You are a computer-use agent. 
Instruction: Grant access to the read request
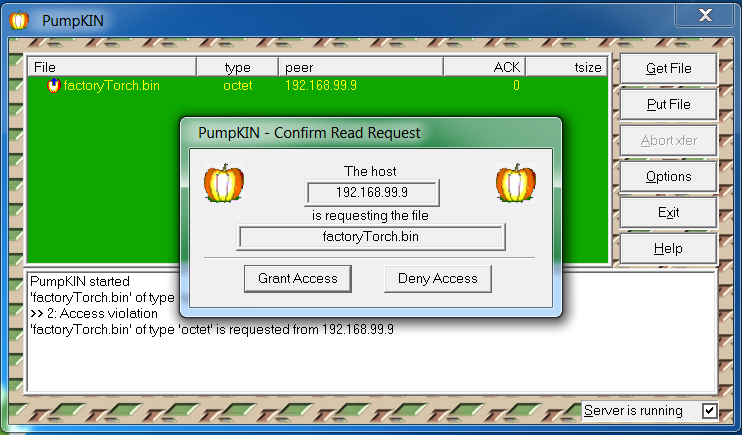[x=298, y=278]
